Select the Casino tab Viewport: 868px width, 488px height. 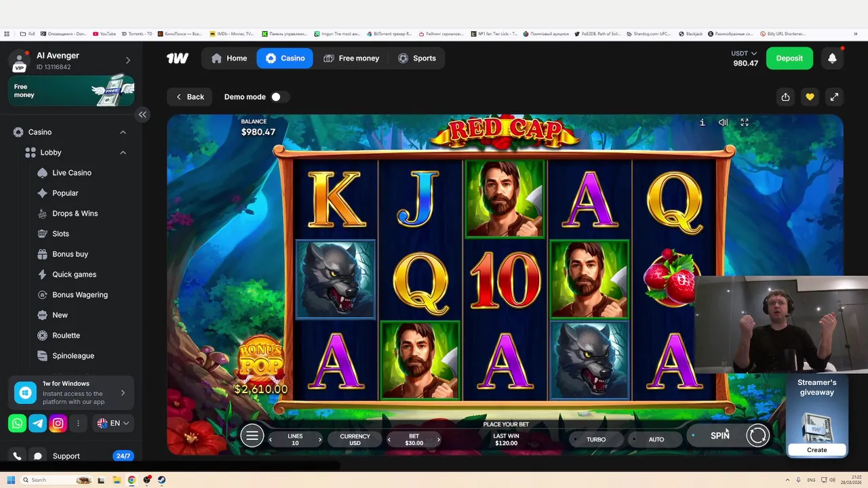coord(285,58)
